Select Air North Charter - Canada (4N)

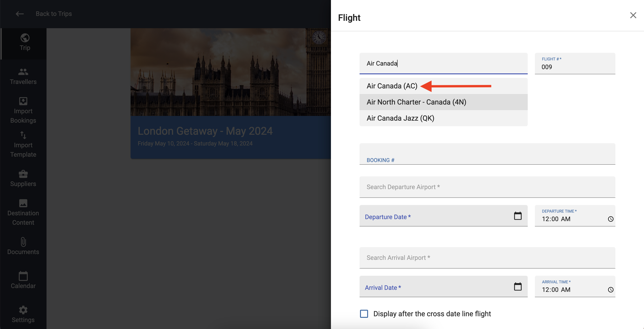[443, 102]
